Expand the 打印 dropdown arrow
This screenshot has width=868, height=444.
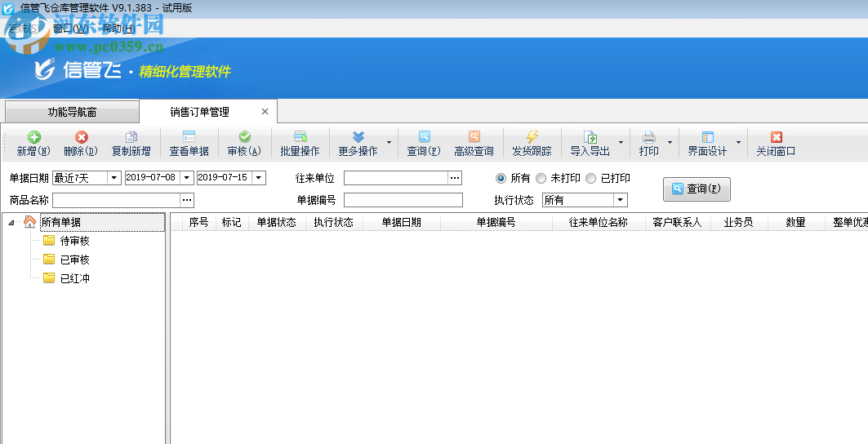tap(670, 143)
